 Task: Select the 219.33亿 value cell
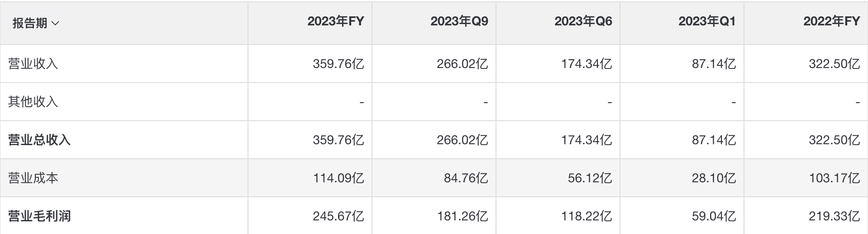click(834, 216)
